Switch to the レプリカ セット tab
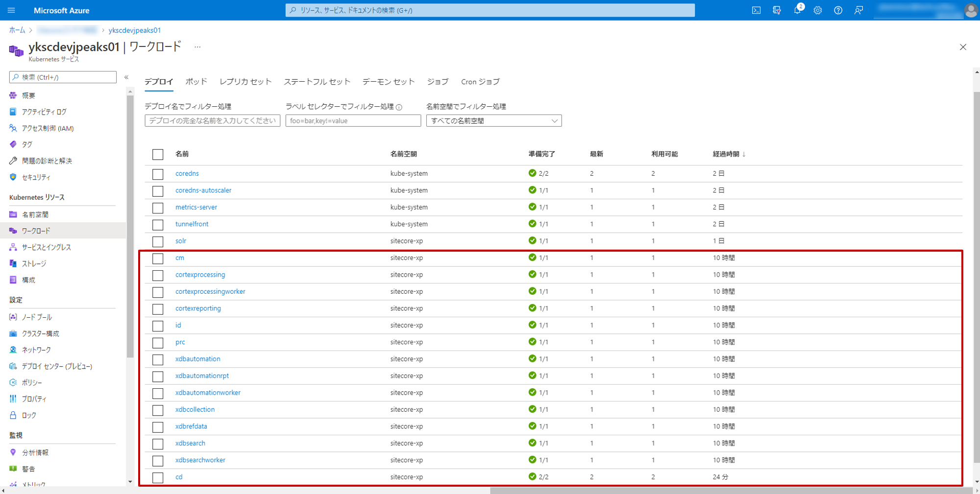This screenshot has height=494, width=980. click(245, 82)
